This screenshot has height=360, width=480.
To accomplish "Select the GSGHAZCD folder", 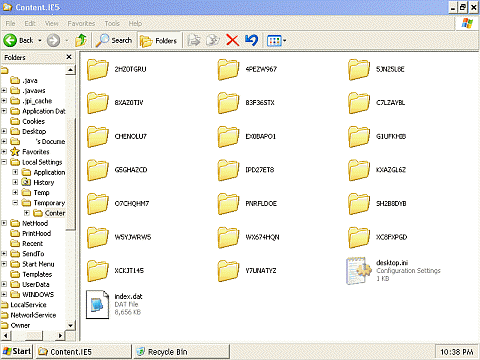I will pos(117,170).
